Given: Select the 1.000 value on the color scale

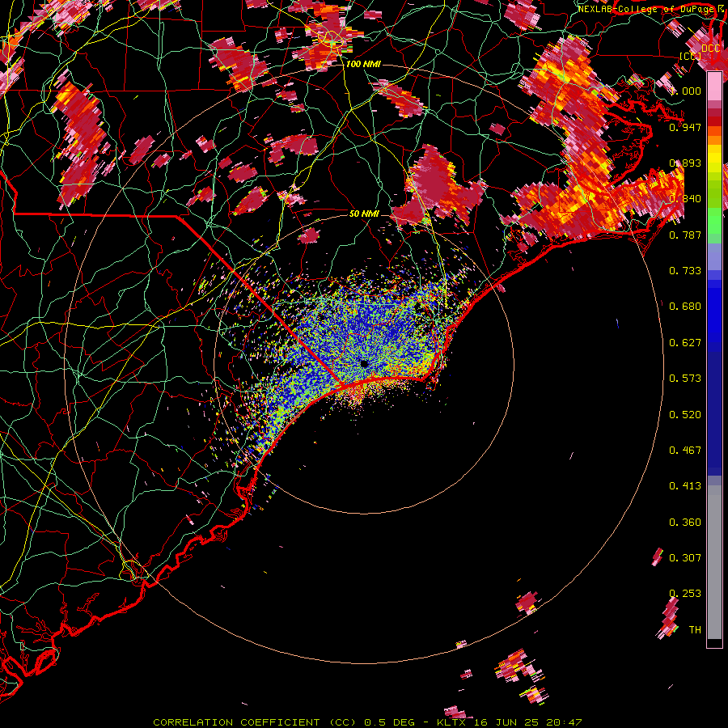Looking at the screenshot, I should tap(686, 91).
